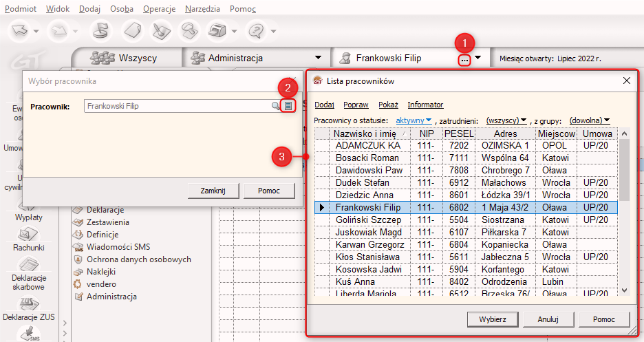The width and height of the screenshot is (644, 342).
Task: Sort by Nazwisko i imię column header
Action: coord(369,133)
